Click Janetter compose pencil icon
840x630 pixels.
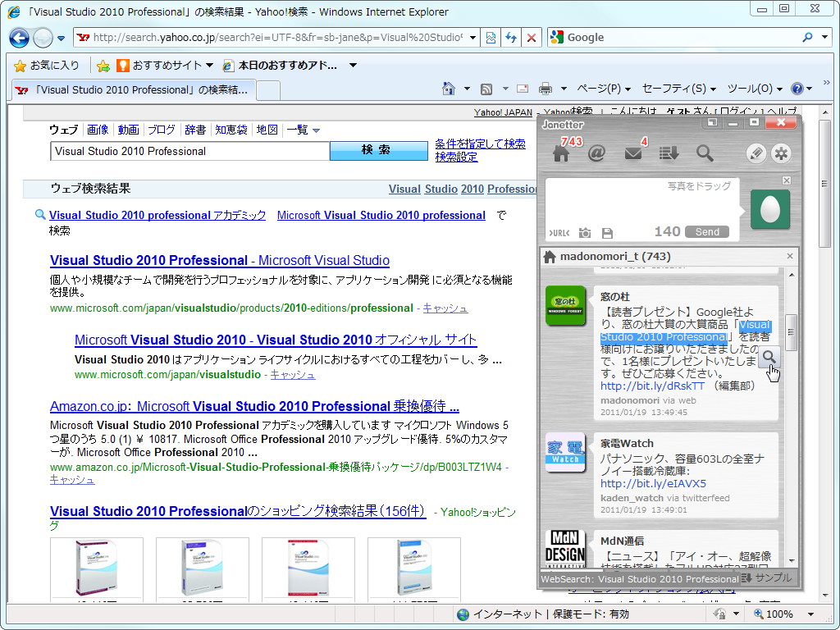(756, 153)
